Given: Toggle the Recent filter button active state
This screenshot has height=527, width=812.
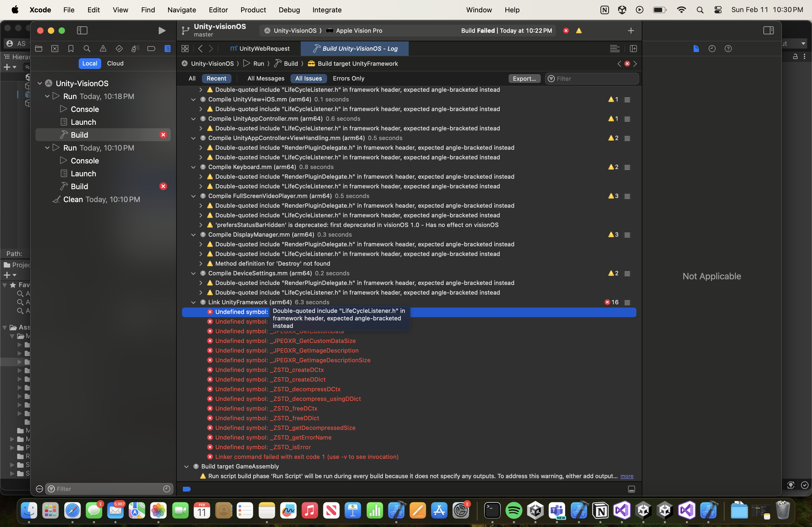Looking at the screenshot, I should (217, 78).
